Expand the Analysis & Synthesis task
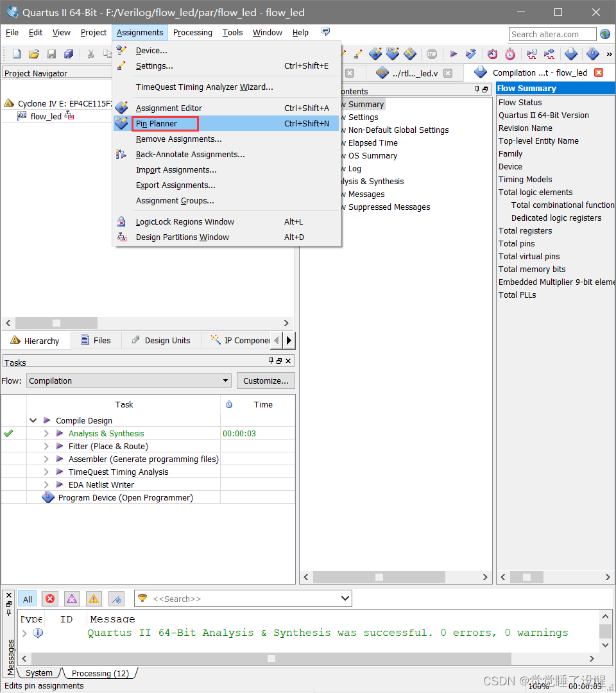616x693 pixels. point(46,433)
